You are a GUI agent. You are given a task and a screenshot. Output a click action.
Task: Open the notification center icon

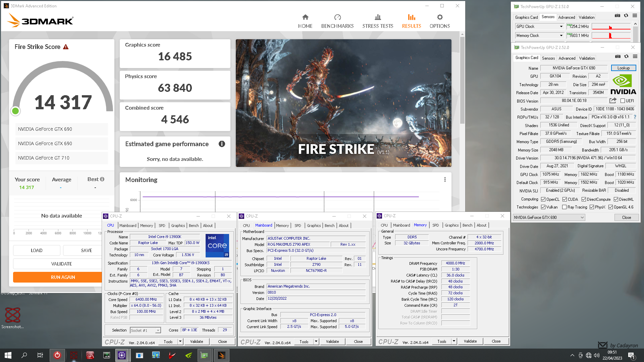(631, 356)
